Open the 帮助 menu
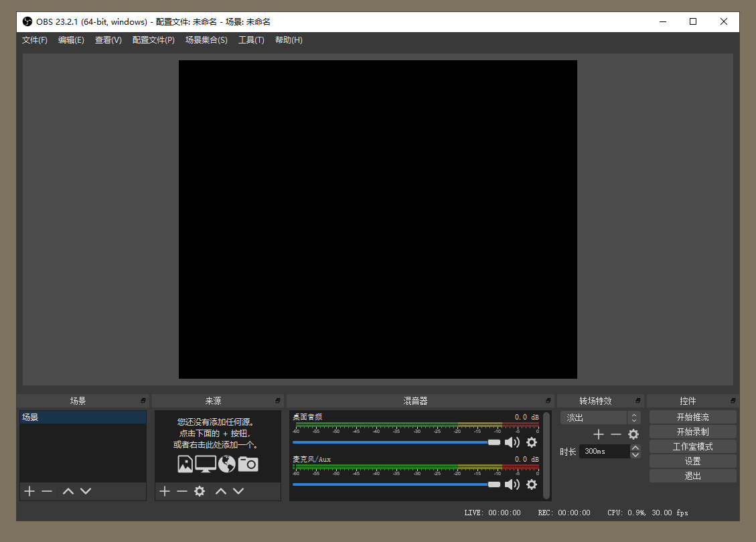Image resolution: width=756 pixels, height=542 pixels. [x=289, y=40]
